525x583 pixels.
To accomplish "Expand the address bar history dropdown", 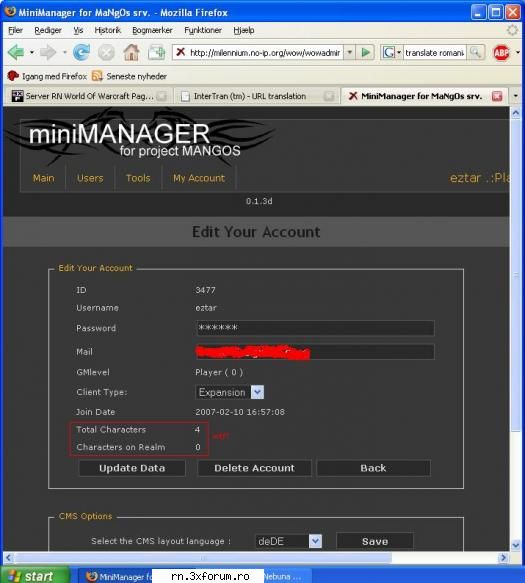I will click(350, 52).
